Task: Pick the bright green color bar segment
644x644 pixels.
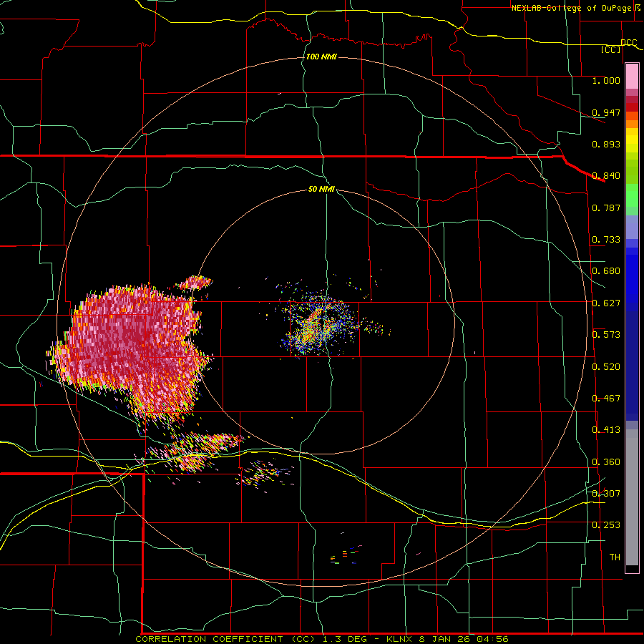Action: tap(632, 195)
